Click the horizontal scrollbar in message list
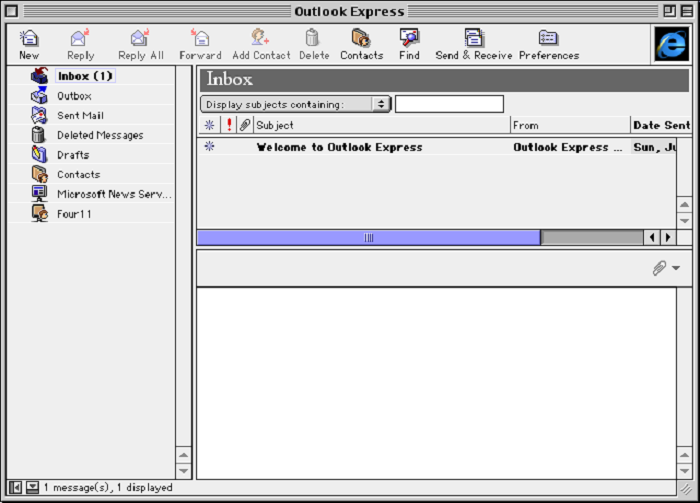 [368, 238]
